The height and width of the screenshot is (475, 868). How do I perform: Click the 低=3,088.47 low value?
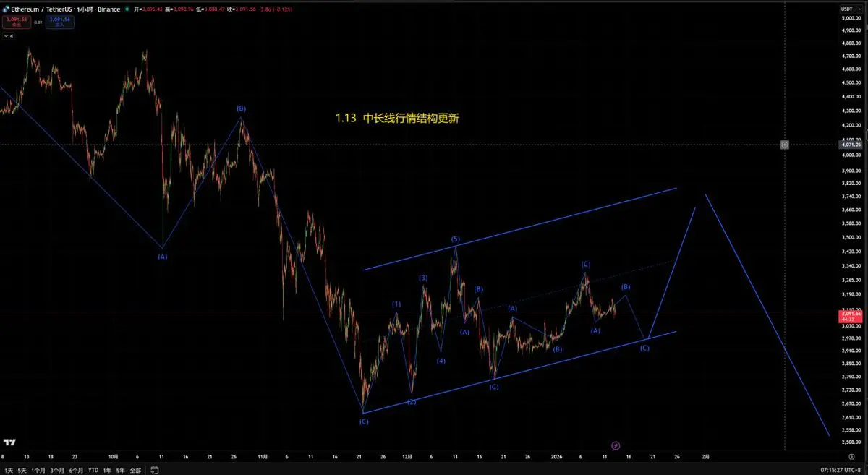point(210,9)
